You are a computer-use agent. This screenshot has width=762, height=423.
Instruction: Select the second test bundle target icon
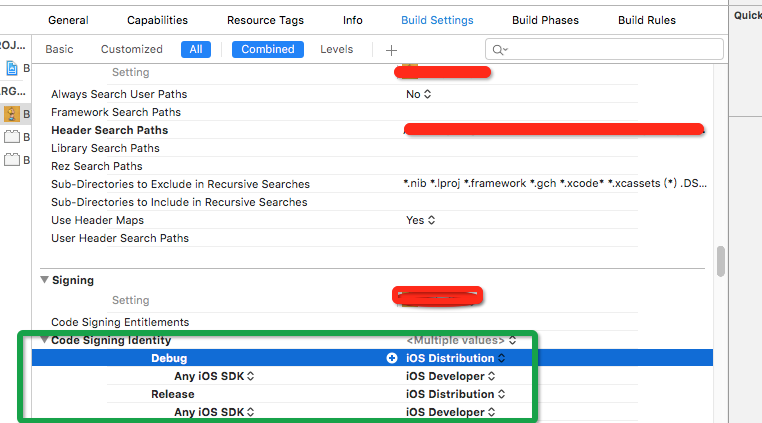pos(12,159)
